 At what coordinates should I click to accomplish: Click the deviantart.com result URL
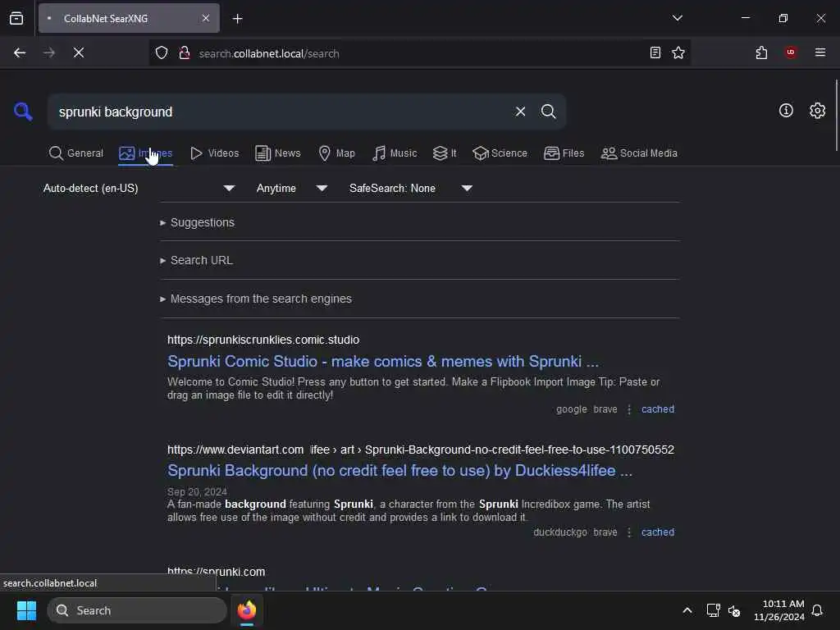[x=421, y=450]
